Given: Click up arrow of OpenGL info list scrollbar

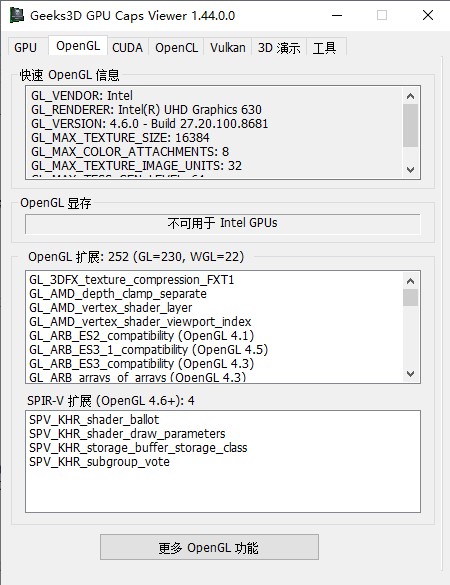Looking at the screenshot, I should pyautogui.click(x=410, y=96).
